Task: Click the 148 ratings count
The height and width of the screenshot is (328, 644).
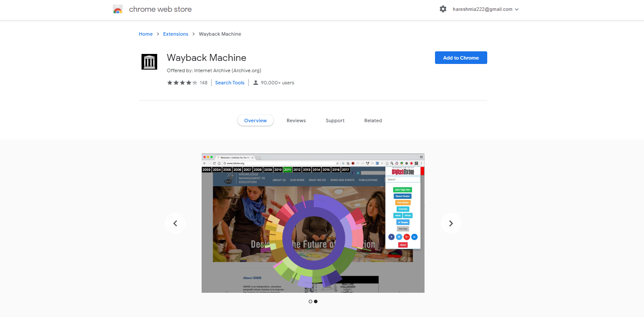Action: pyautogui.click(x=204, y=83)
